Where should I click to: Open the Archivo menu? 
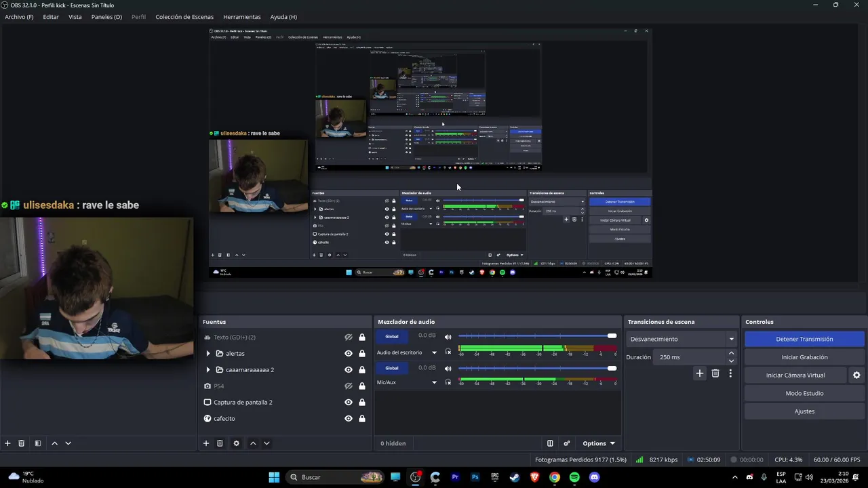pyautogui.click(x=19, y=17)
